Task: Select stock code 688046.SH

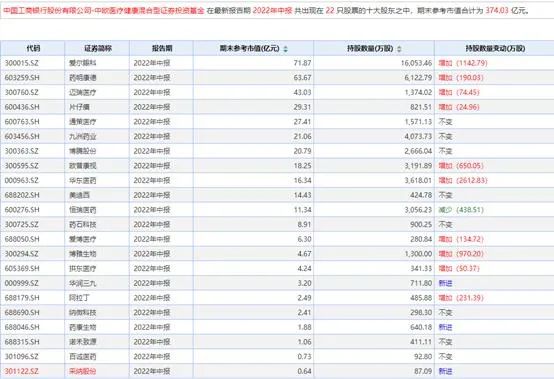Action: point(22,327)
